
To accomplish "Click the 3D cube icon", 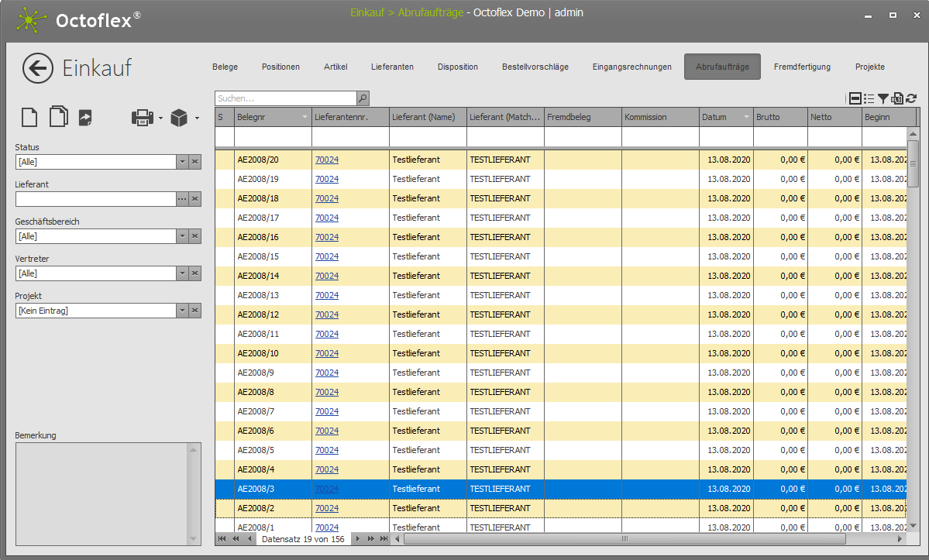I will (x=179, y=118).
